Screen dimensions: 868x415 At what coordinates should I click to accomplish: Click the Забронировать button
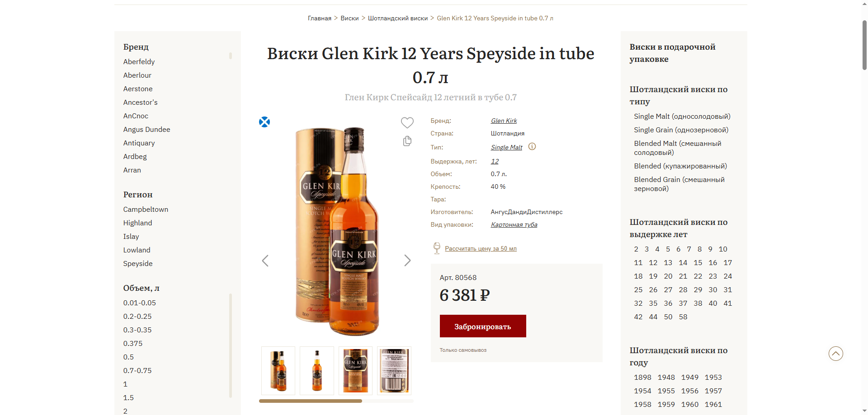[x=483, y=326]
